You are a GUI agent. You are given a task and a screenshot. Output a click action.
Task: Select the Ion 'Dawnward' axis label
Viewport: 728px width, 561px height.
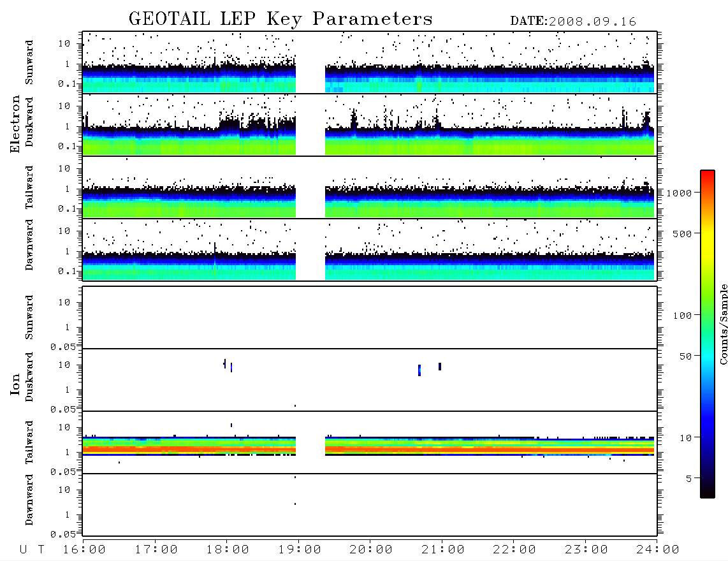click(29, 500)
